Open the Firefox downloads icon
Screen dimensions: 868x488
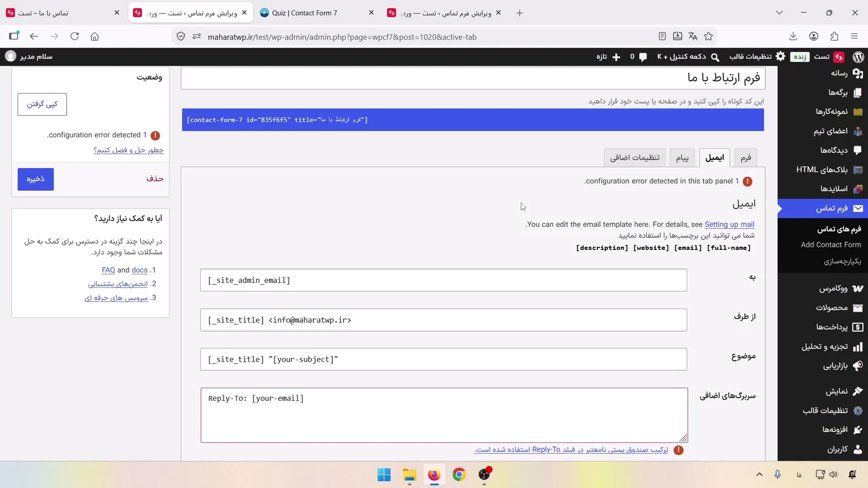793,36
